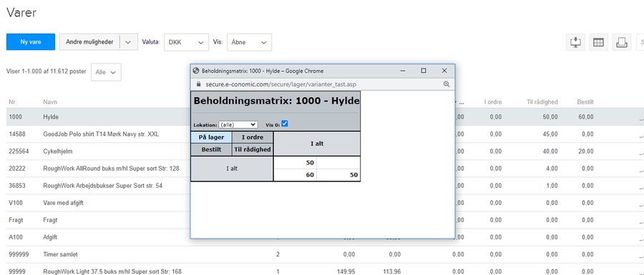Toggle the Vis 0 checkbox
This screenshot has height=275, width=644.
click(x=285, y=124)
